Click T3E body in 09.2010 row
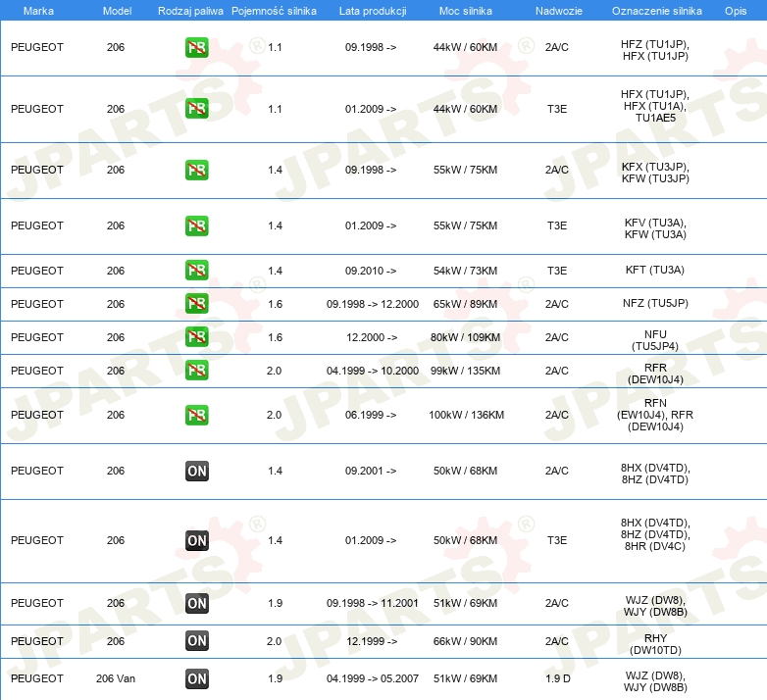The image size is (767, 700). [x=557, y=271]
